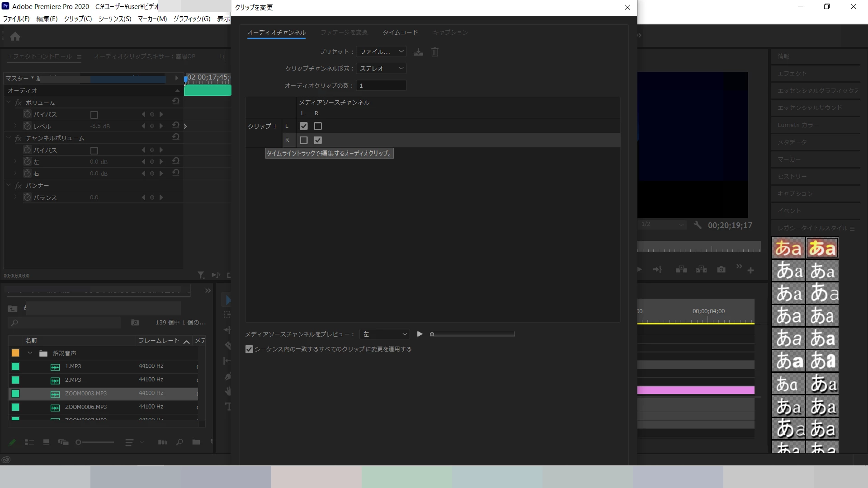The height and width of the screenshot is (488, 868).
Task: Click the number of audio clips field
Action: coord(381,85)
